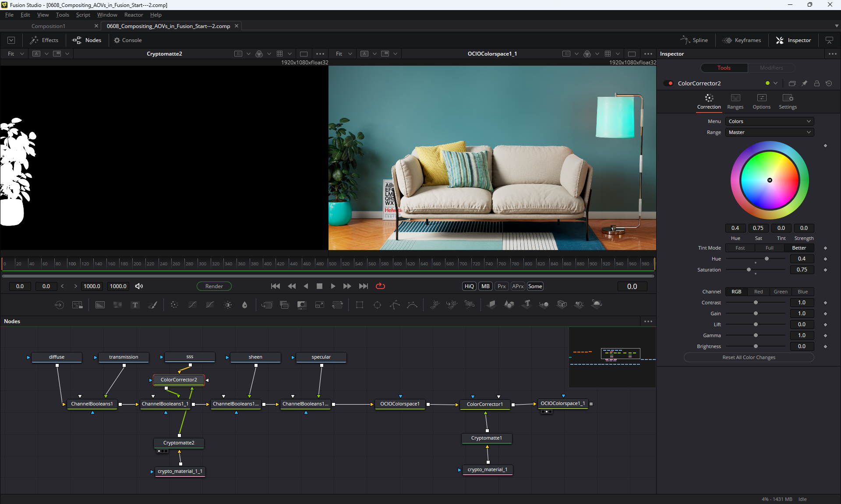Viewport: 841px width, 504px height.
Task: Open the Range Master dropdown
Action: (769, 132)
